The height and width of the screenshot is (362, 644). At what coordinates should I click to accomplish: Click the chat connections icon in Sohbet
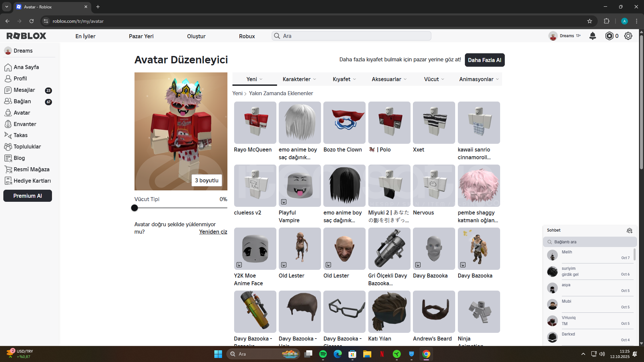point(629,230)
